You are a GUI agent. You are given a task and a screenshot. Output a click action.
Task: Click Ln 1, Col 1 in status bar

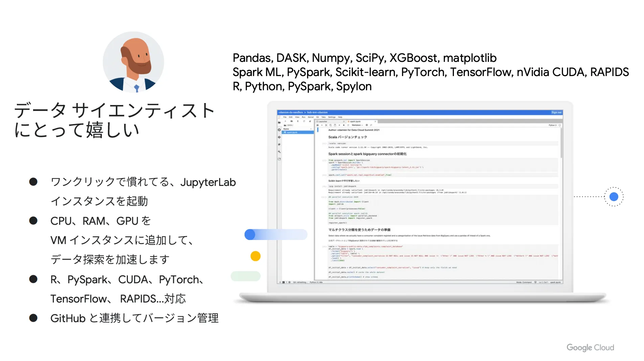[x=544, y=282]
